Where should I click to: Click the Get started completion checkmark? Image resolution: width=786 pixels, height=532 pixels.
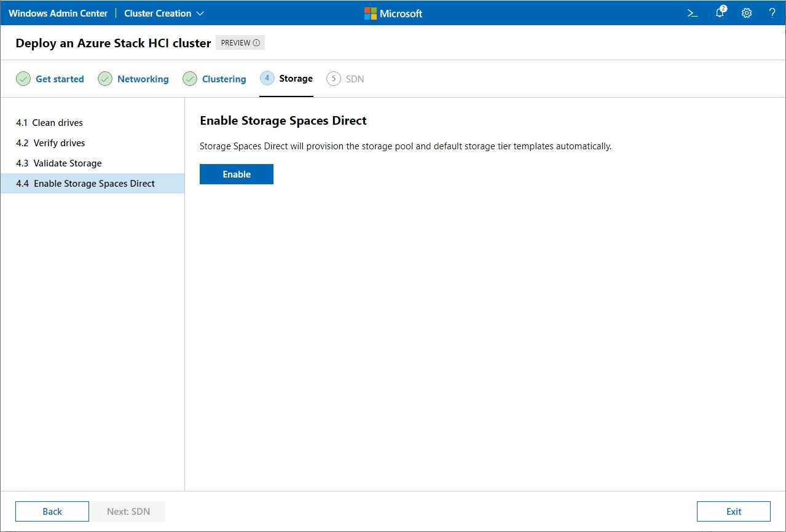(x=23, y=79)
